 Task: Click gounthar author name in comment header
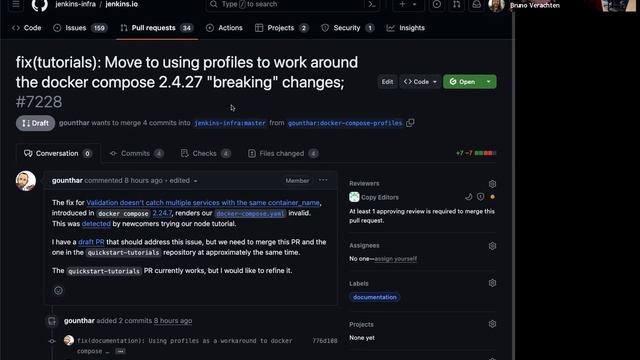[x=67, y=180]
